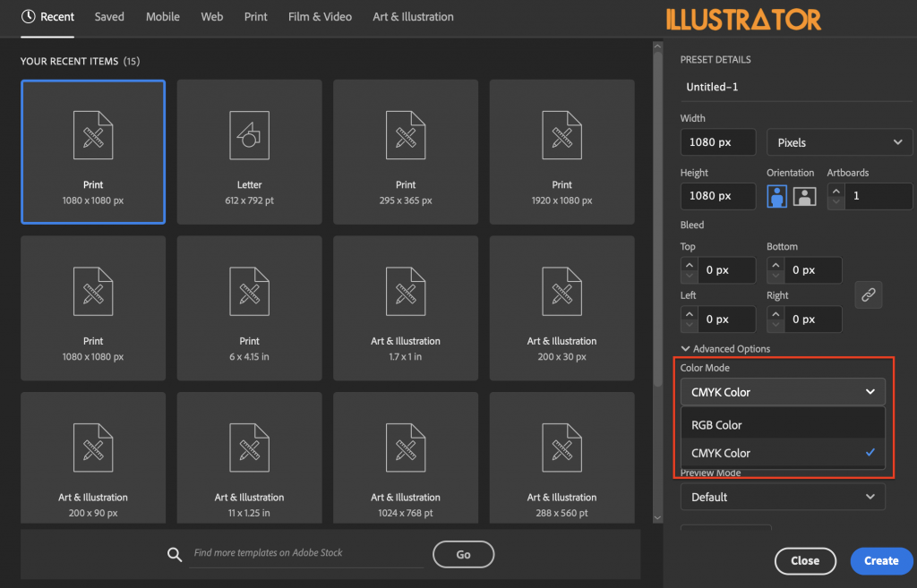Open the Preview Mode Default dropdown

(x=783, y=497)
